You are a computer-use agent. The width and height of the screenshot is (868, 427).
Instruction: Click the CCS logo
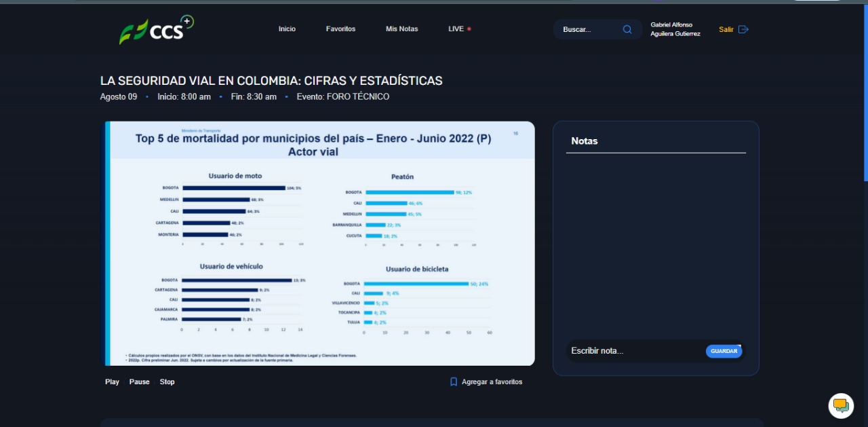[x=157, y=30]
